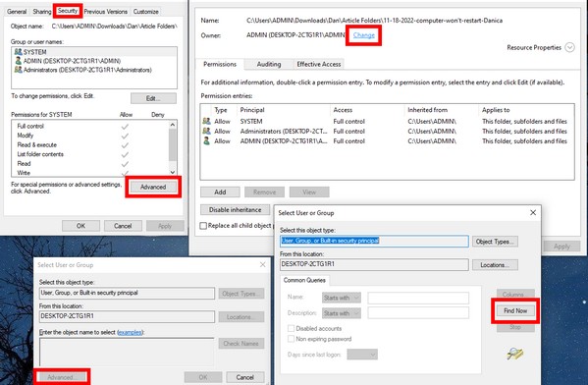Open the Permissions tab
This screenshot has height=385, width=588.
click(x=220, y=64)
